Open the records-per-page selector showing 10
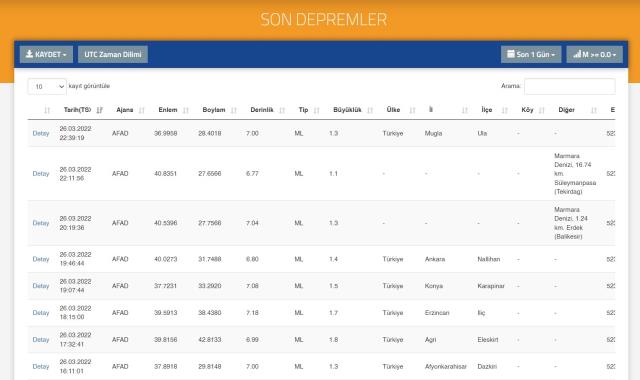The height and width of the screenshot is (380, 640). point(47,87)
